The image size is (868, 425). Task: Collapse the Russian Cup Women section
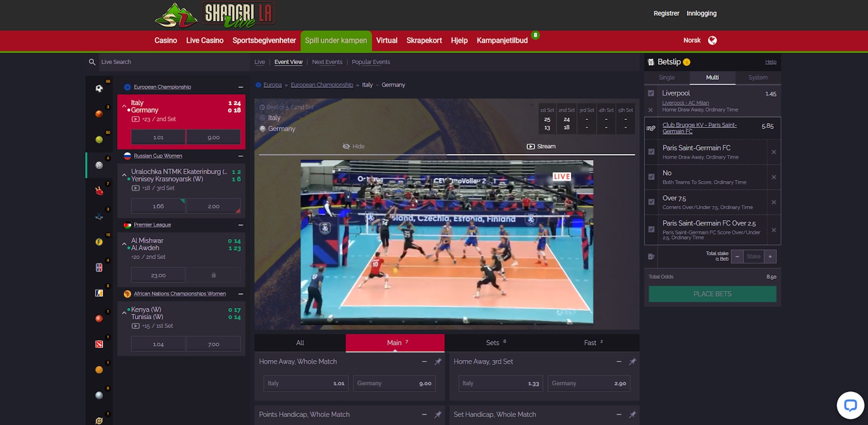coord(240,156)
